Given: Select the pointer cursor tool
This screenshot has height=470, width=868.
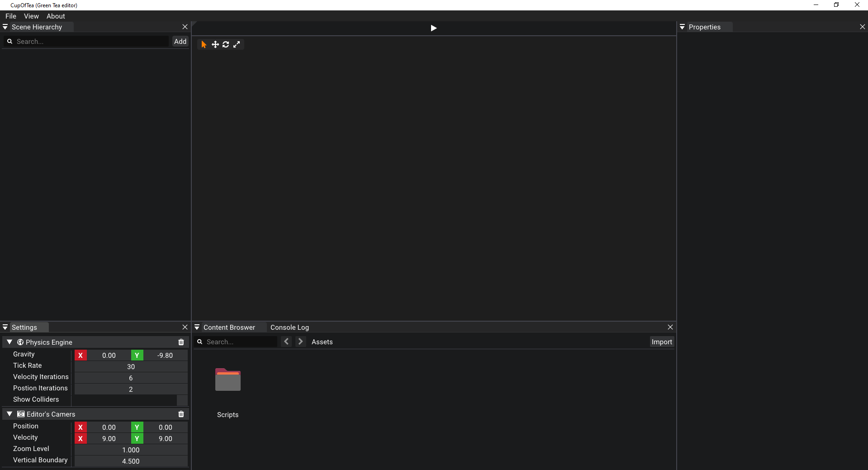Looking at the screenshot, I should click(x=204, y=44).
